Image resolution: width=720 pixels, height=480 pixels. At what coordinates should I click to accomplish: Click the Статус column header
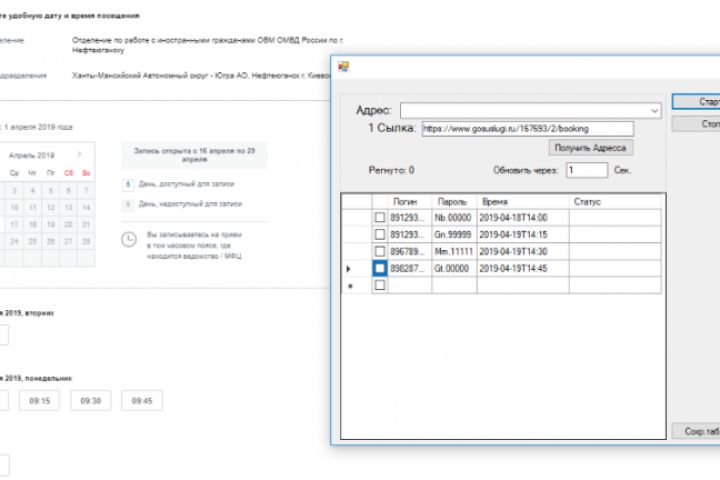[615, 202]
